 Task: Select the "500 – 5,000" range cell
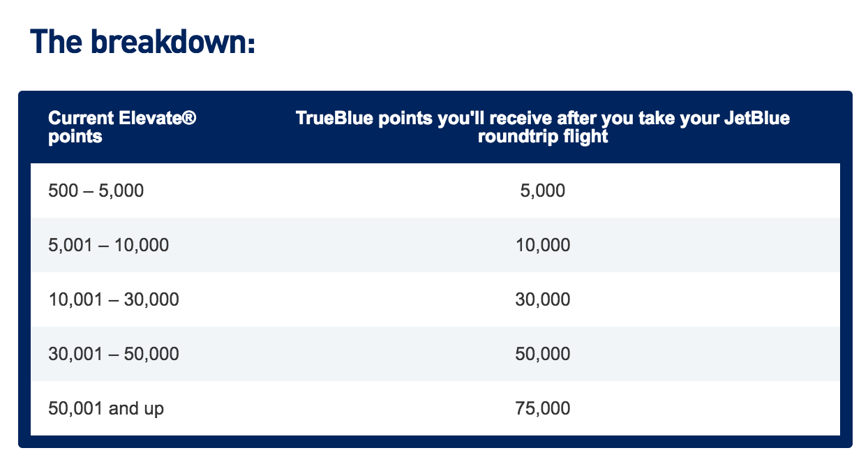click(96, 191)
